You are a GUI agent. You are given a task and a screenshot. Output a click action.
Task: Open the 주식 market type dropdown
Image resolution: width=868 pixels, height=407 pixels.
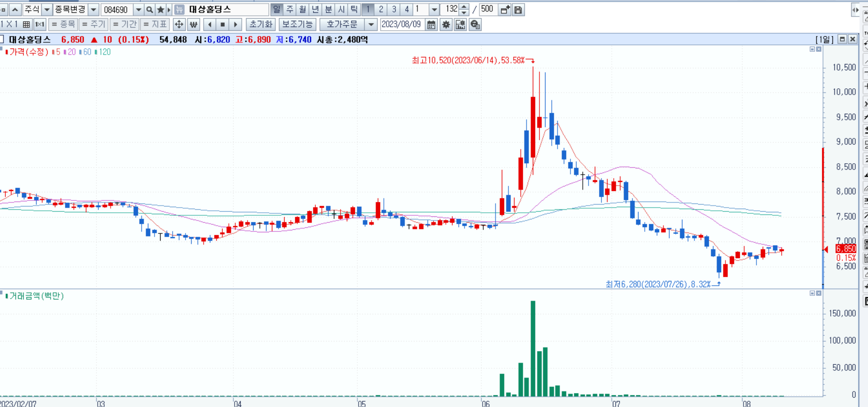point(47,9)
